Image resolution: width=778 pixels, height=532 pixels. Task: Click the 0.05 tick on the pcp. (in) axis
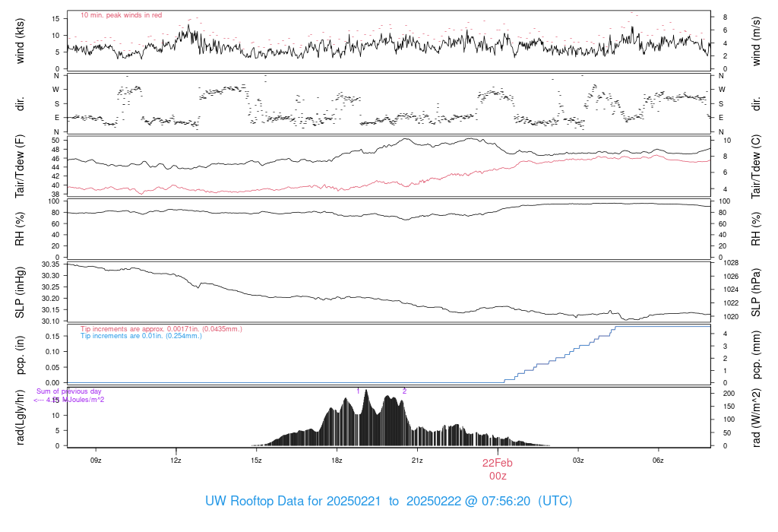click(52, 368)
